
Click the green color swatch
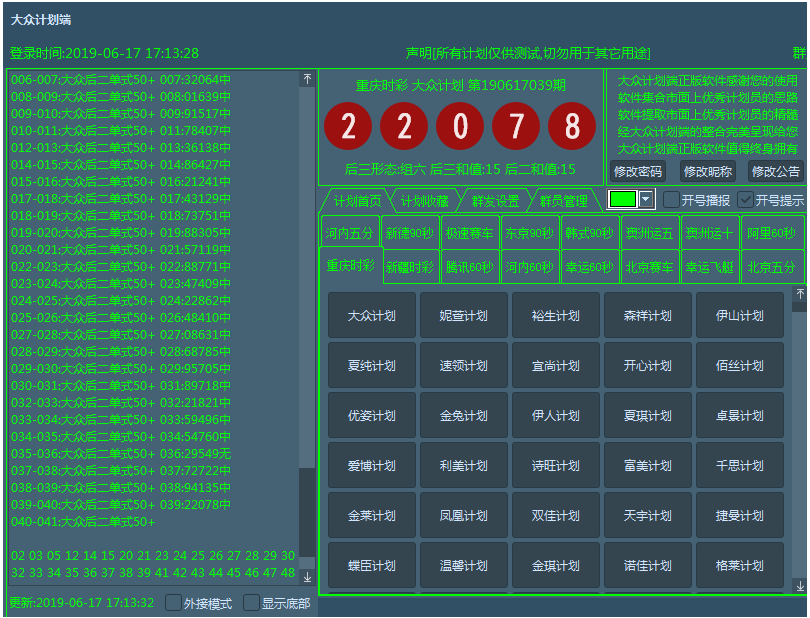623,199
